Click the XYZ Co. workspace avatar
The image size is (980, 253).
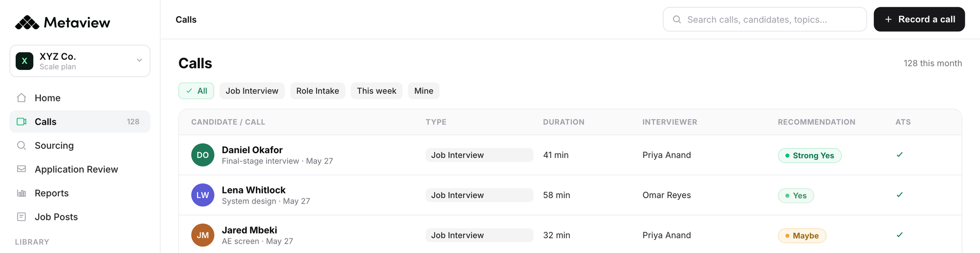(x=24, y=61)
